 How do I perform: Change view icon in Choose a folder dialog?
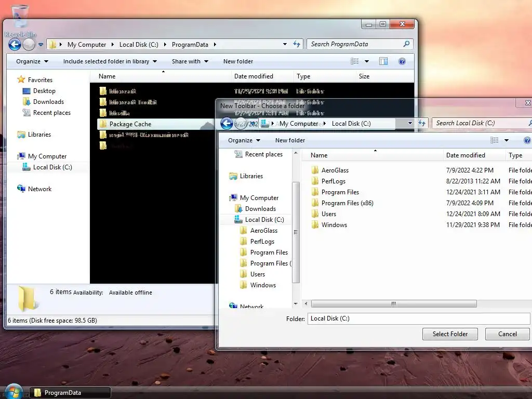coord(495,140)
